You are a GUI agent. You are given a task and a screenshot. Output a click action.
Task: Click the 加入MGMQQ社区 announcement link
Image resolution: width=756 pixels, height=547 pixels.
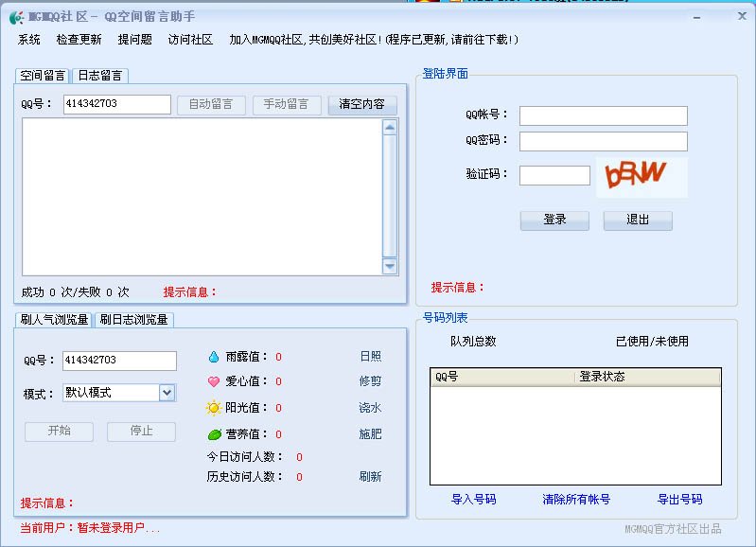tap(374, 40)
